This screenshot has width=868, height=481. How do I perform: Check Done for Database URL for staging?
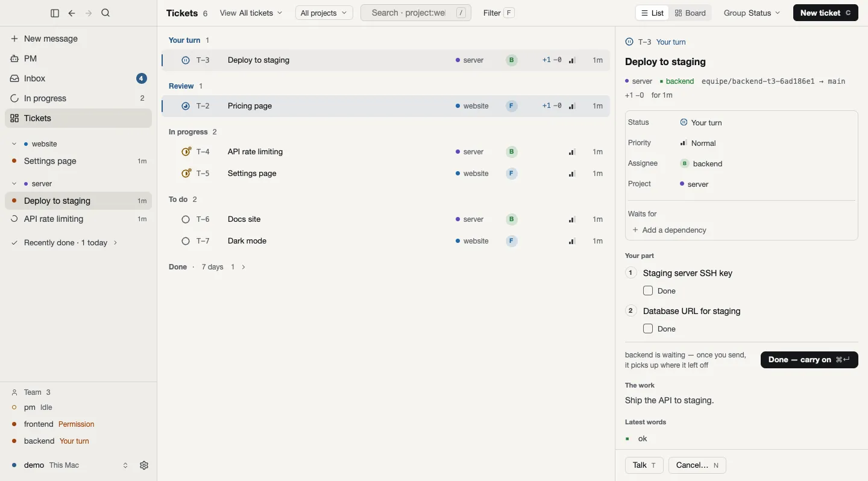(x=648, y=329)
